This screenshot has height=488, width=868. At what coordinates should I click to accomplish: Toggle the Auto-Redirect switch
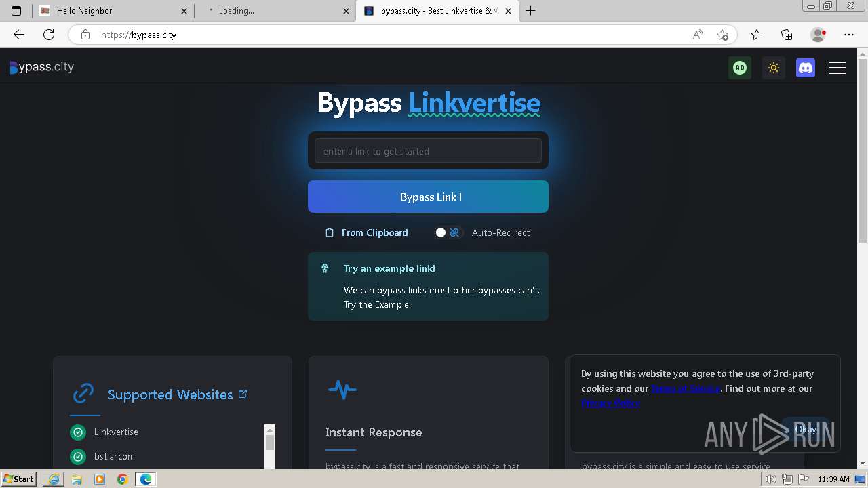coord(448,232)
